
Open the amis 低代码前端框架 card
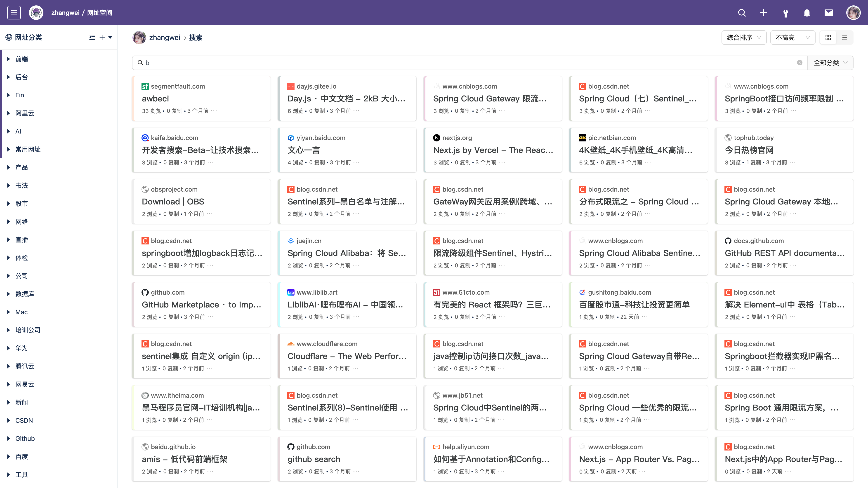pos(201,459)
